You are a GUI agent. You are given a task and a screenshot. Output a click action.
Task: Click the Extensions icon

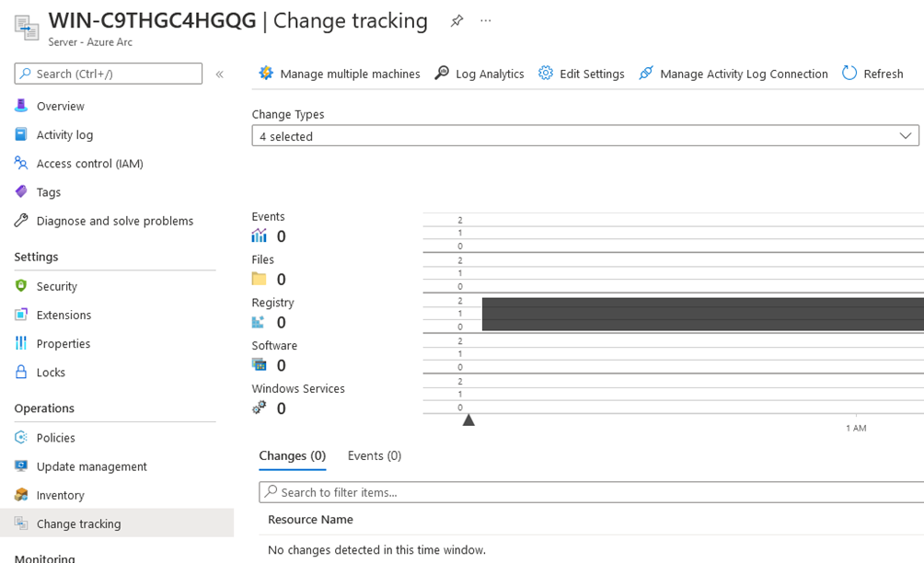coord(21,315)
